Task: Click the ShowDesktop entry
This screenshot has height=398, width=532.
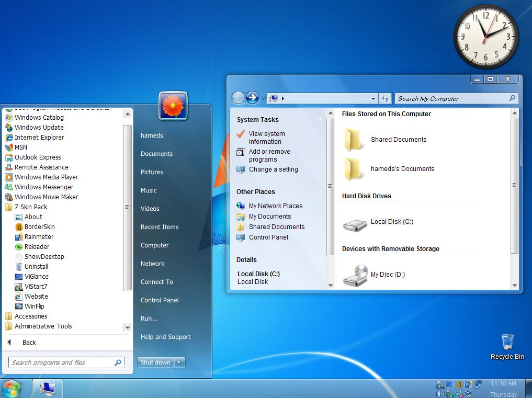Action: tap(39, 256)
